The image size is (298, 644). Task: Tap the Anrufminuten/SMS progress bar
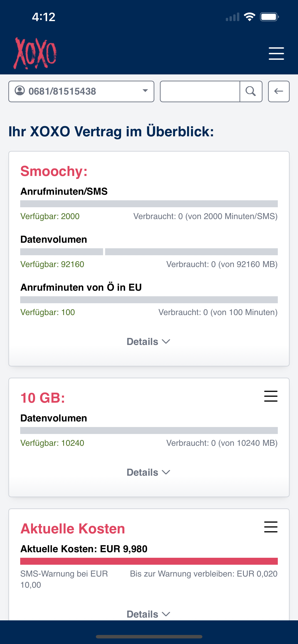149,204
